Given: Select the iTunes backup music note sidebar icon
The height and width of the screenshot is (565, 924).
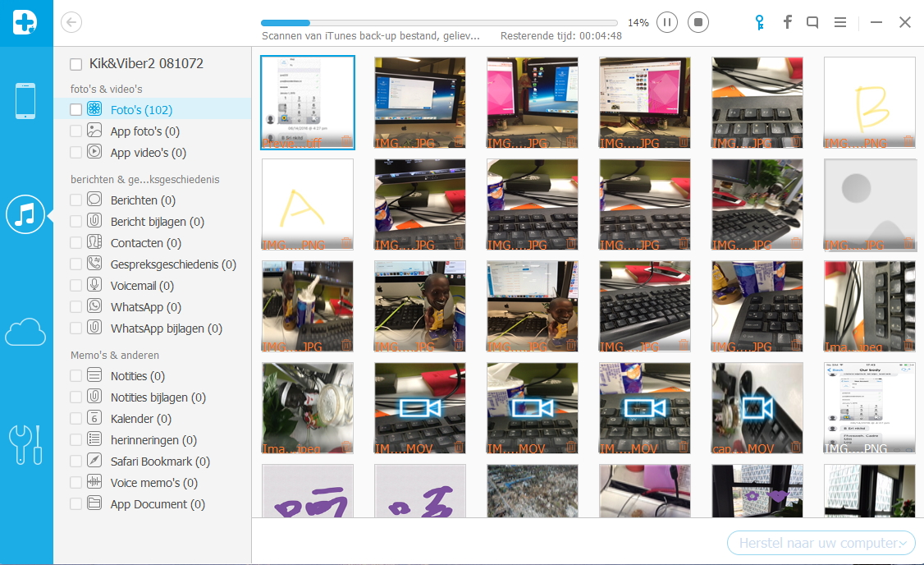Looking at the screenshot, I should 25,214.
